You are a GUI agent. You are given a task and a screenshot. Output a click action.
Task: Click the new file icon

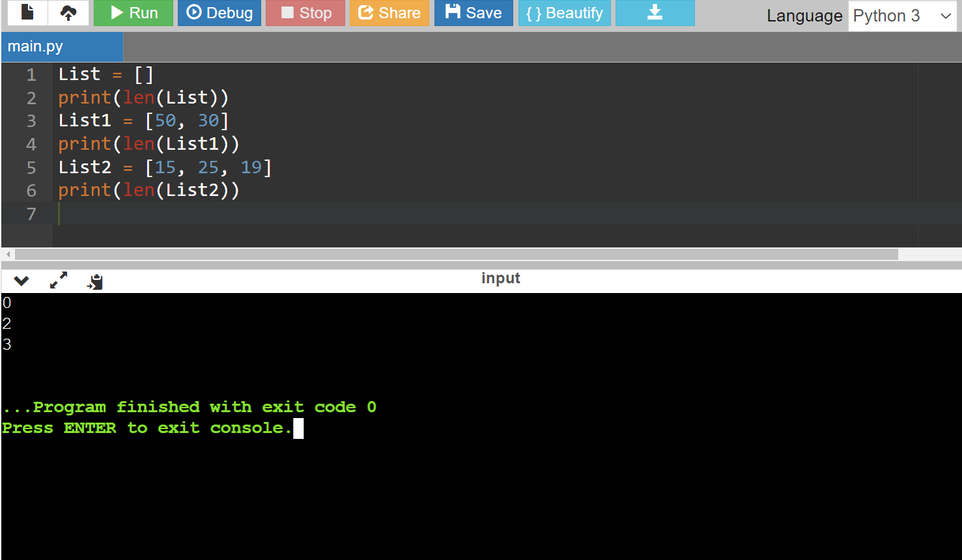tap(27, 12)
